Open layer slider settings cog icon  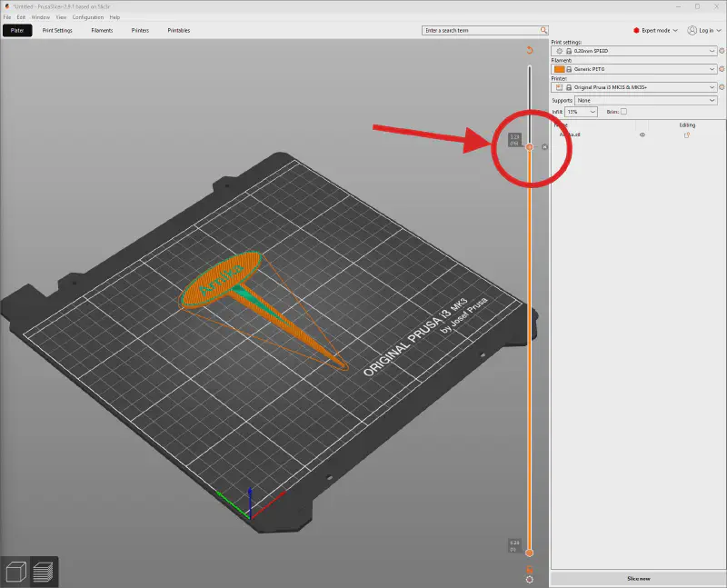(530, 579)
